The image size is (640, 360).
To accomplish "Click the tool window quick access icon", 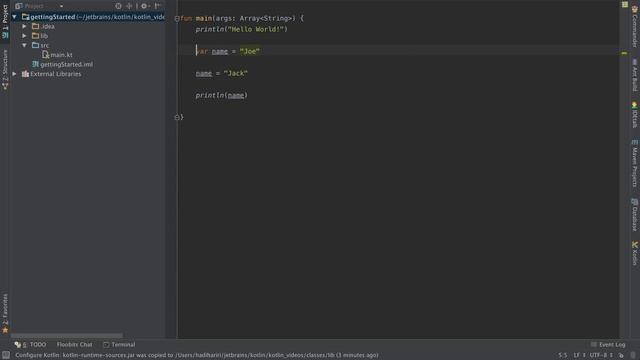I will pos(6,355).
